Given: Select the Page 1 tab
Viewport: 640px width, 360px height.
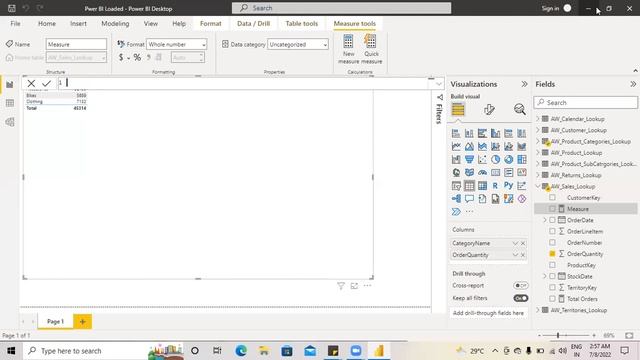Looking at the screenshot, I should pyautogui.click(x=56, y=322).
